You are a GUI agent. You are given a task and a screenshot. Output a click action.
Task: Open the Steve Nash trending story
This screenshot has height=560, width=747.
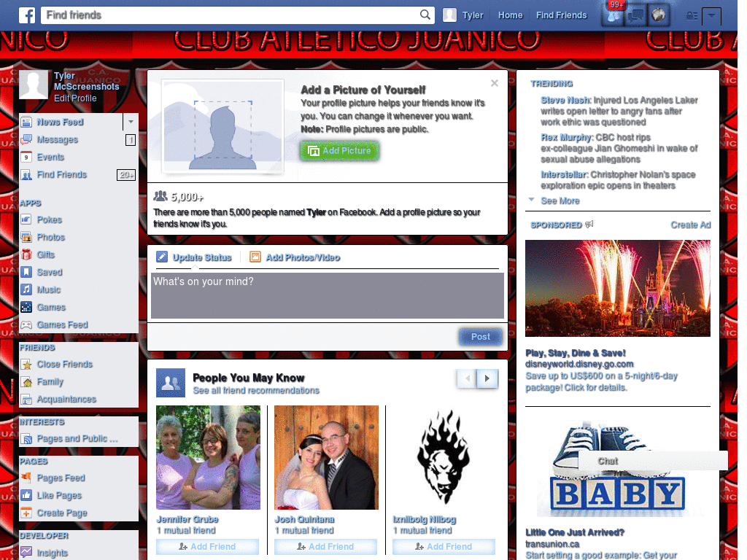point(619,111)
